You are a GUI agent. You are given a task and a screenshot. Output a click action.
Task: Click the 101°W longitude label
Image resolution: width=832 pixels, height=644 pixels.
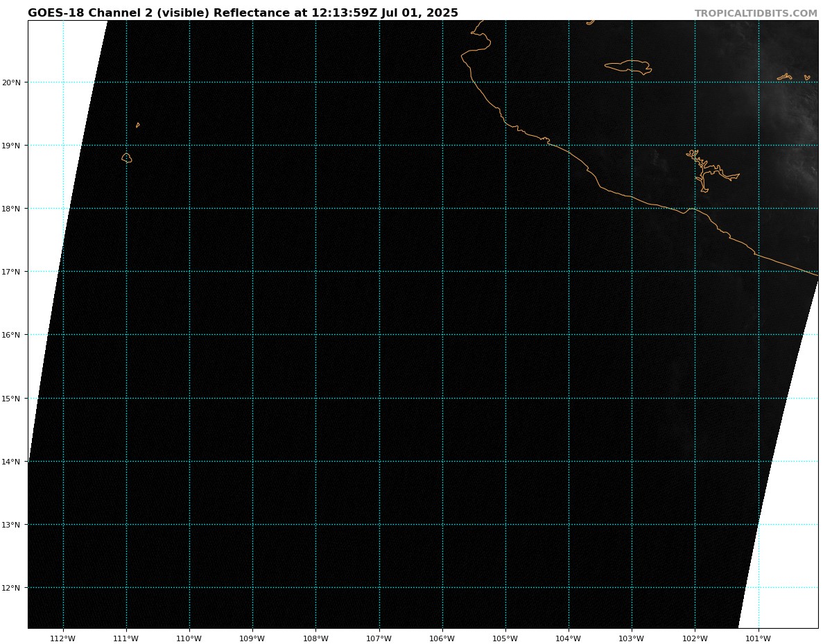(759, 638)
